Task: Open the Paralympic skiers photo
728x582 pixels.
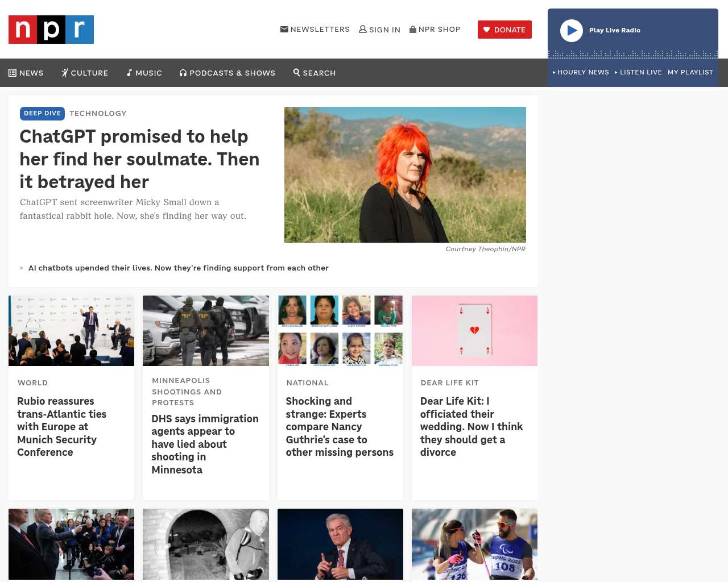Action: click(x=474, y=544)
